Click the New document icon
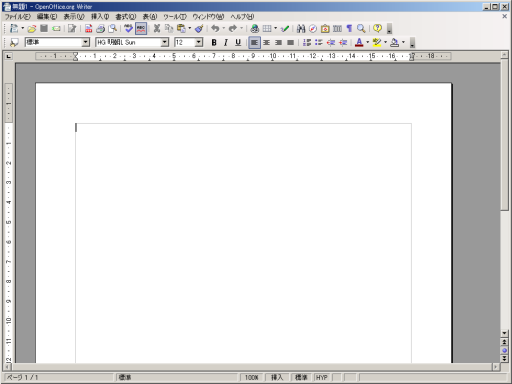 [x=14, y=29]
